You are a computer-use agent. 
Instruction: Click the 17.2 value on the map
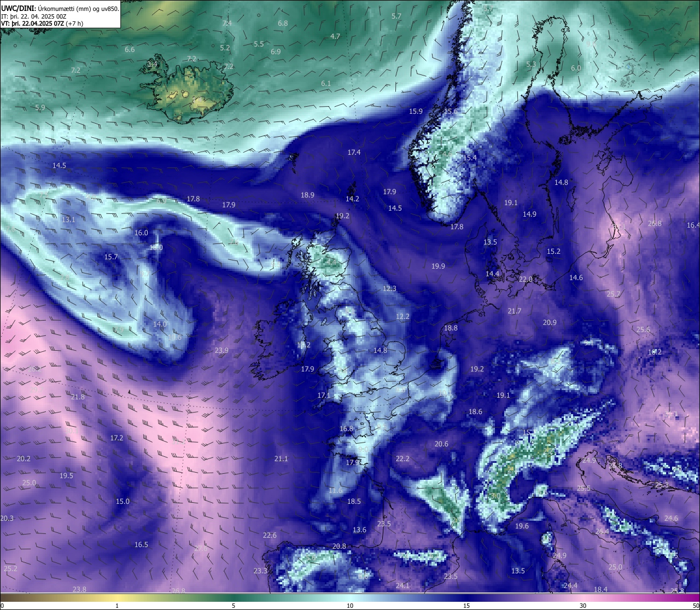click(x=116, y=438)
